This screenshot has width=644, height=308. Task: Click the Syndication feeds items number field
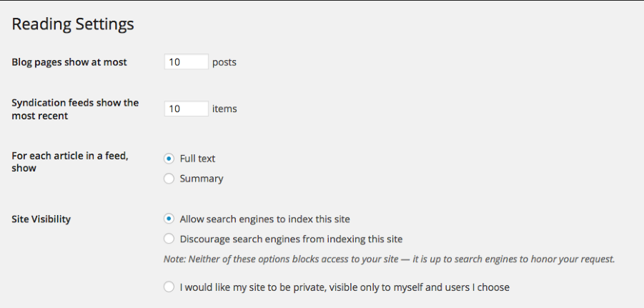pyautogui.click(x=186, y=109)
